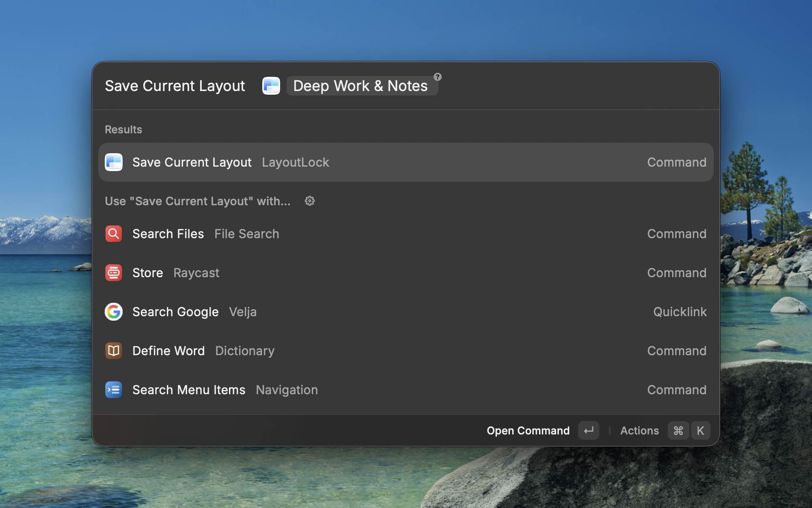Click the Results section heading
812x508 pixels.
pyautogui.click(x=123, y=129)
